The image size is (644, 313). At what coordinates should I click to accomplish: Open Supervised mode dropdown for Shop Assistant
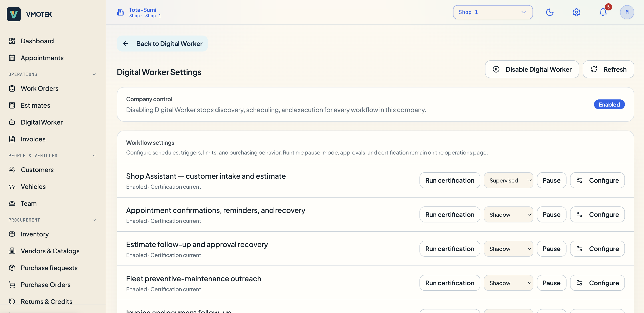click(509, 180)
